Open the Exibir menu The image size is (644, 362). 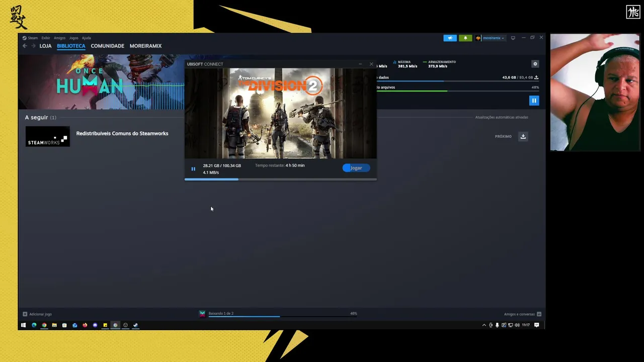click(x=46, y=38)
